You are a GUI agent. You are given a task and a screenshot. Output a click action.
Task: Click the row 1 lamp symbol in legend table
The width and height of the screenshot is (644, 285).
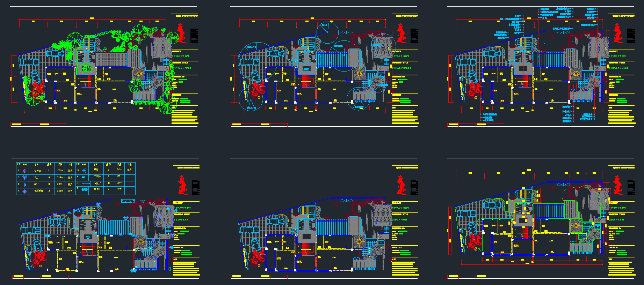(x=24, y=171)
